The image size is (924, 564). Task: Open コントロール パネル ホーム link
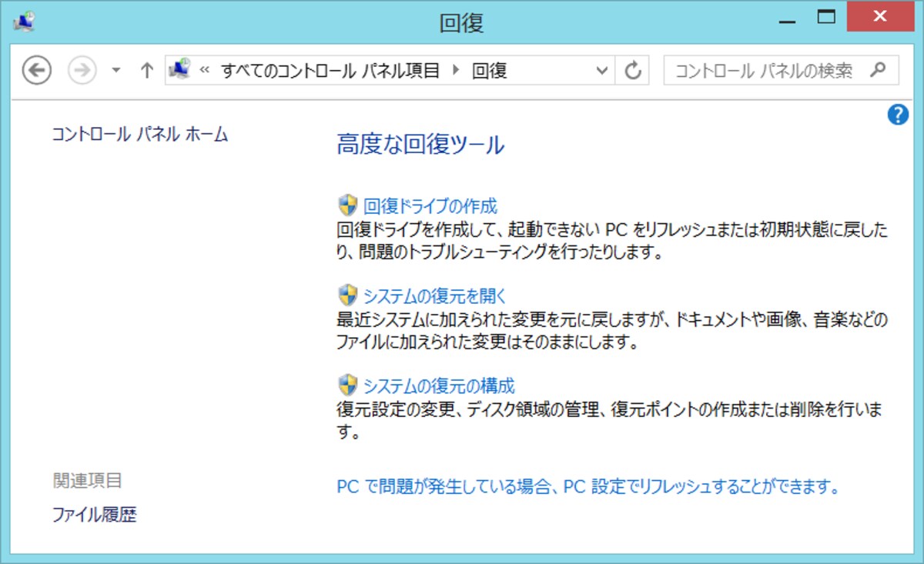click(140, 134)
